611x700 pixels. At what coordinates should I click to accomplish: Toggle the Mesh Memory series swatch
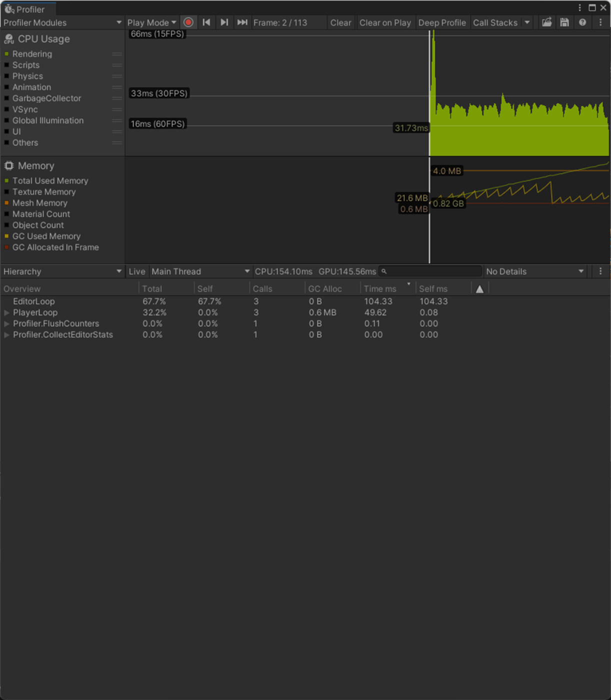[x=6, y=203]
